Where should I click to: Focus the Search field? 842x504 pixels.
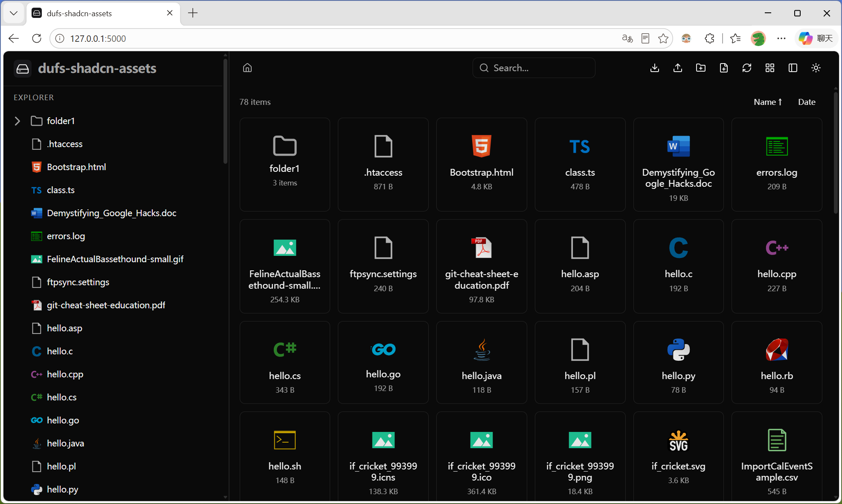tap(534, 68)
